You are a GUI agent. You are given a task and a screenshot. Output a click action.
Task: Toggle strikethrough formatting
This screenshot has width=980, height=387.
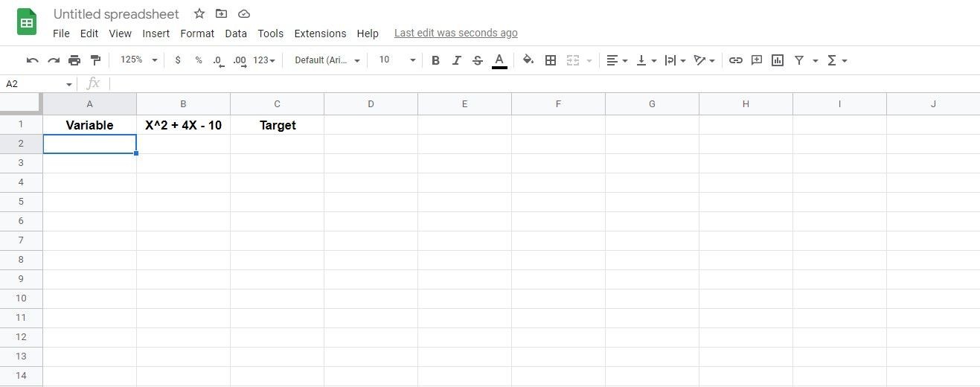point(478,60)
